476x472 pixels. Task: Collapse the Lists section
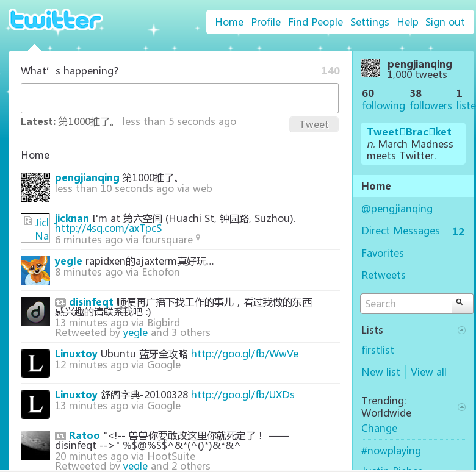(x=461, y=331)
